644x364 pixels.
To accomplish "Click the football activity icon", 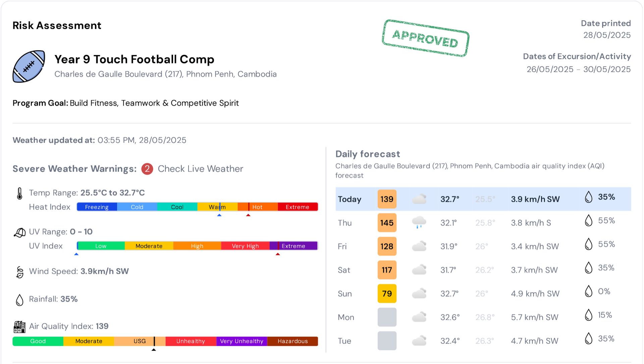I will click(29, 66).
